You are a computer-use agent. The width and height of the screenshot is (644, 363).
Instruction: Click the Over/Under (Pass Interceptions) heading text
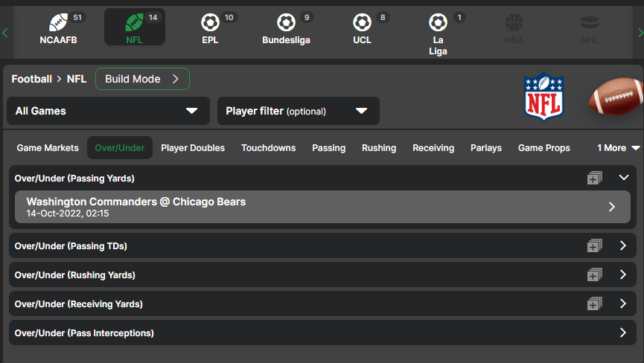(x=84, y=333)
